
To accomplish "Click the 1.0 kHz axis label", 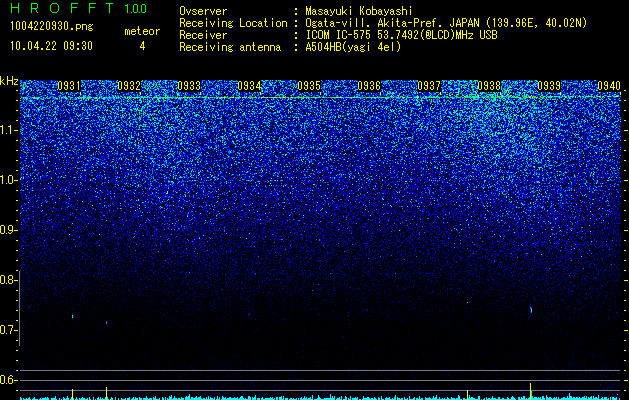I will click(x=8, y=180).
